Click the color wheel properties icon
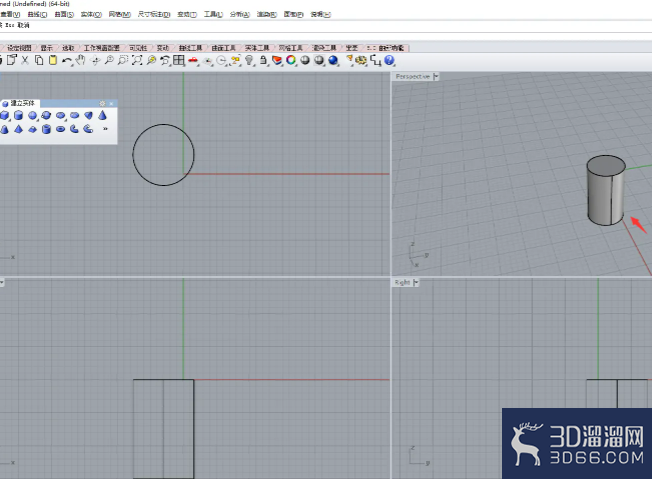 coord(291,60)
